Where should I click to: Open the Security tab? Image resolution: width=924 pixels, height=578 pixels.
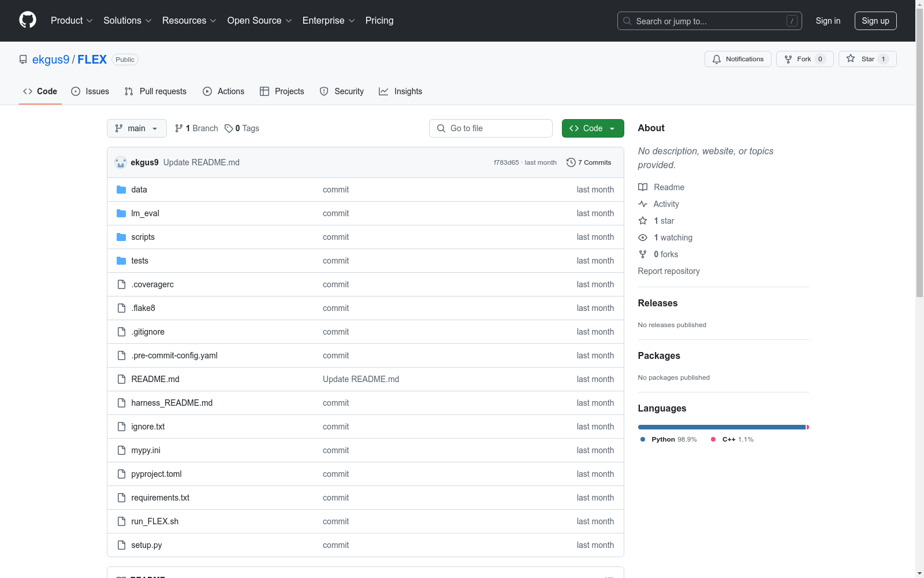(342, 91)
